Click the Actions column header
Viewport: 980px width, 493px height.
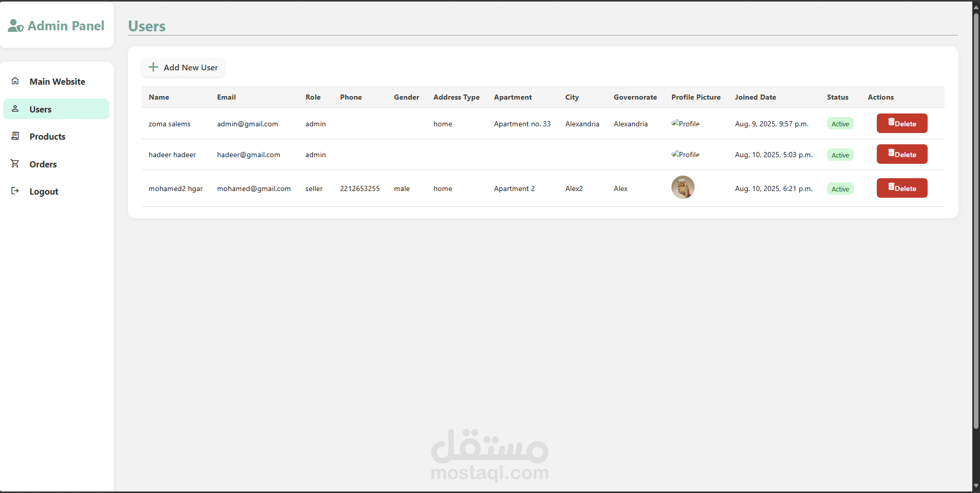click(x=880, y=97)
